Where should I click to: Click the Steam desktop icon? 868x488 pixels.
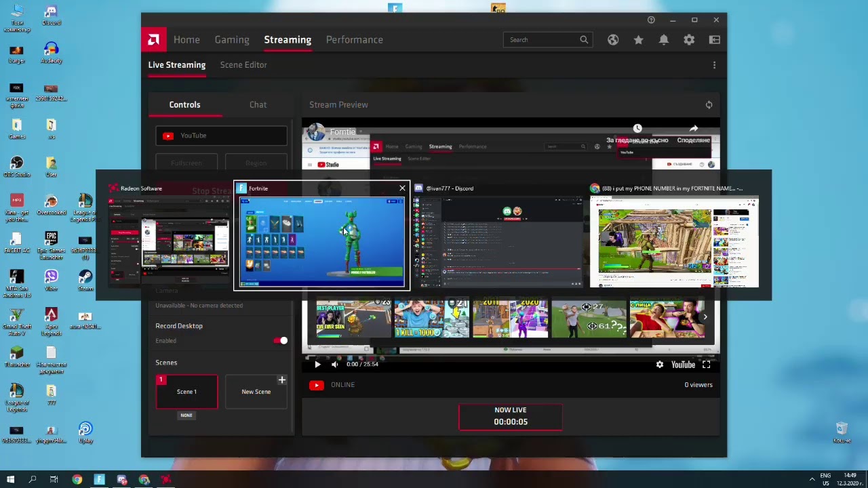pos(85,281)
